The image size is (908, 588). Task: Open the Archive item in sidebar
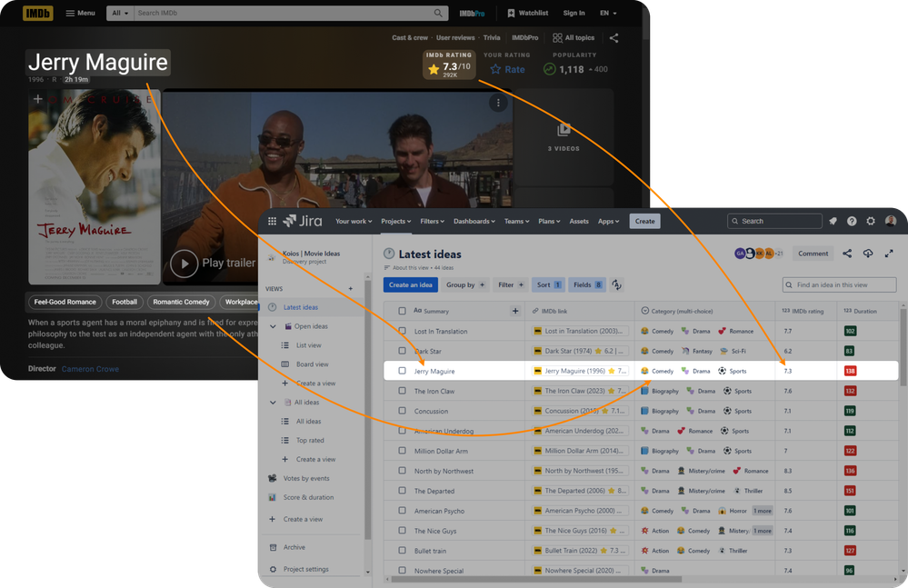click(x=294, y=547)
